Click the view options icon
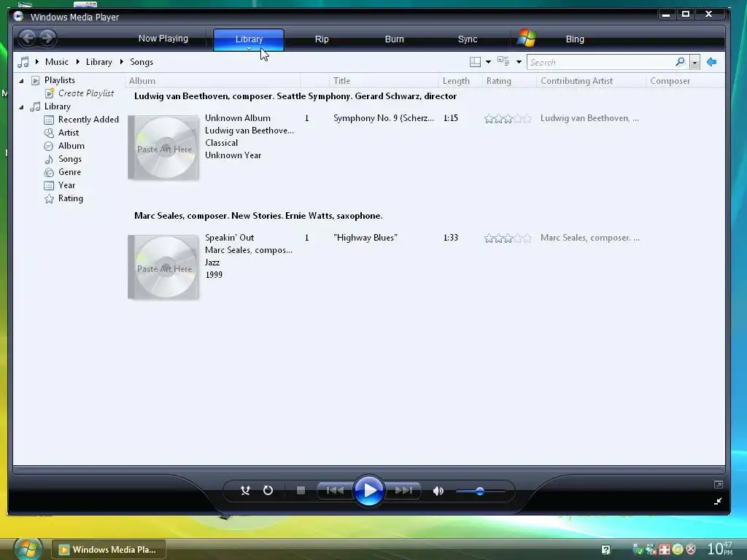The width and height of the screenshot is (747, 560). click(503, 61)
